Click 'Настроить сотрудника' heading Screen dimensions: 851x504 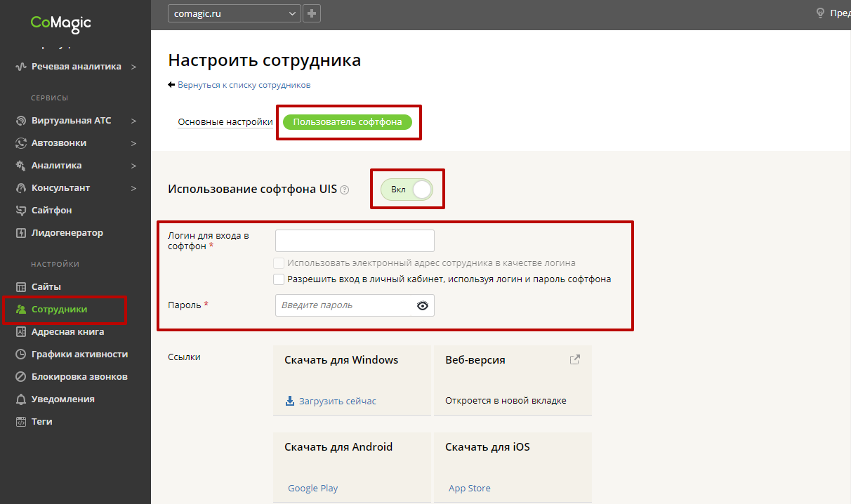tap(265, 60)
